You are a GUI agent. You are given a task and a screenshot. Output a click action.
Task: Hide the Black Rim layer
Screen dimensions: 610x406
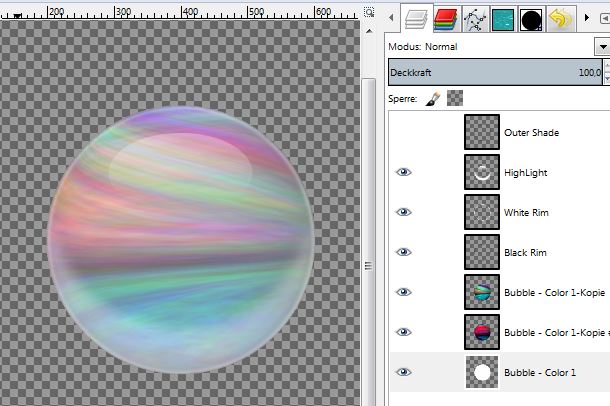[404, 252]
